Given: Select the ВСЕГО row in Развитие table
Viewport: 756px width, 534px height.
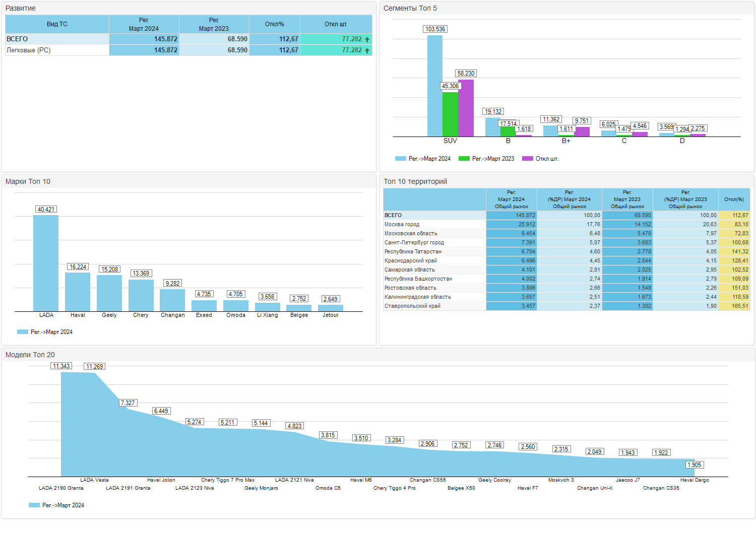Looking at the screenshot, I should 188,39.
